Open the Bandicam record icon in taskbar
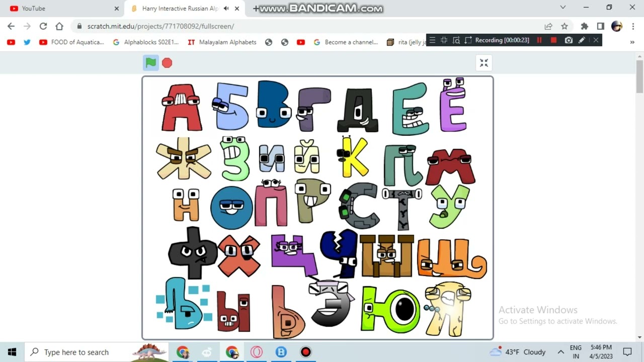Screen dimensions: 644x362 pyautogui.click(x=305, y=352)
